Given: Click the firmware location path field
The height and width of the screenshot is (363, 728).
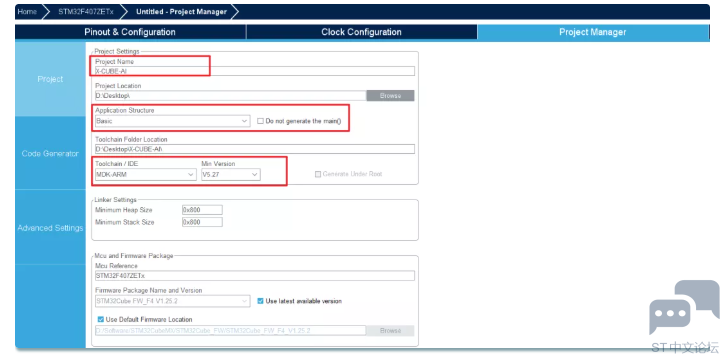Looking at the screenshot, I should 230,331.
